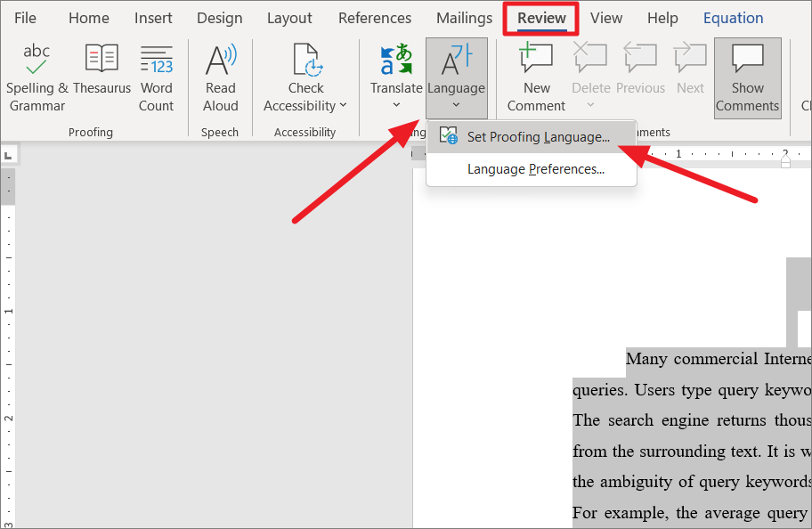Select the Review tab
812x529 pixels.
[x=541, y=19]
